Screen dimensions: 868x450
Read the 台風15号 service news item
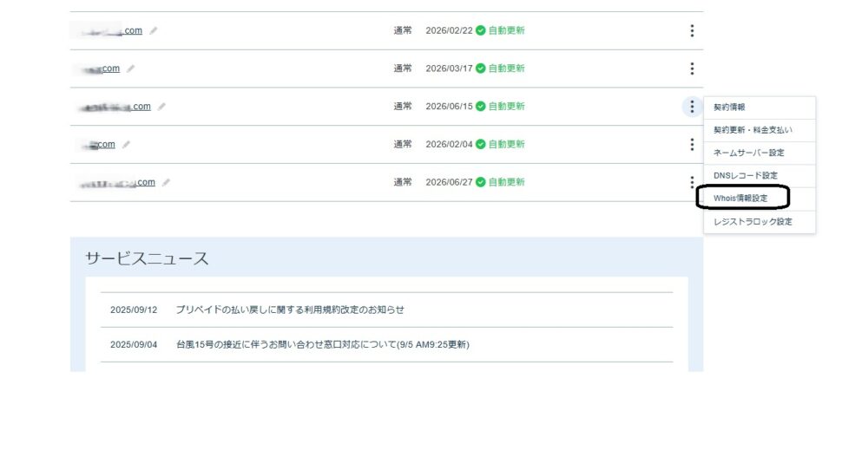coord(322,344)
